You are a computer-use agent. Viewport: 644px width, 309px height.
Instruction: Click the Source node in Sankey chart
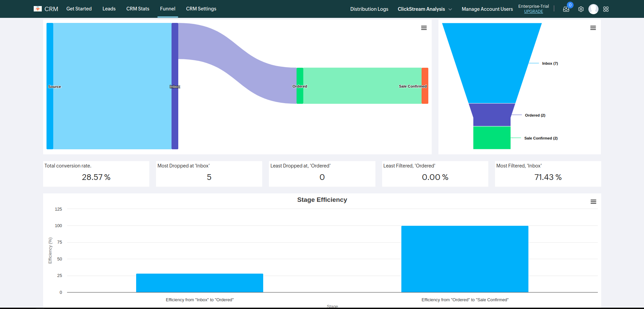pos(50,86)
